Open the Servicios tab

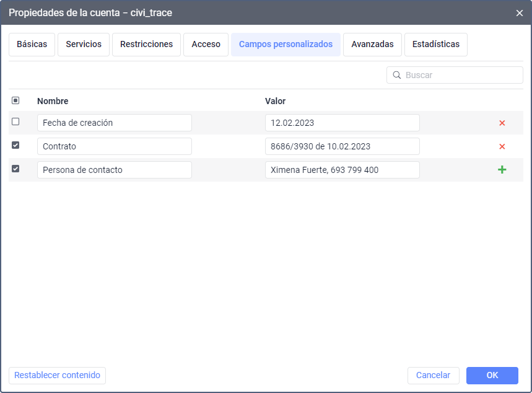click(84, 45)
